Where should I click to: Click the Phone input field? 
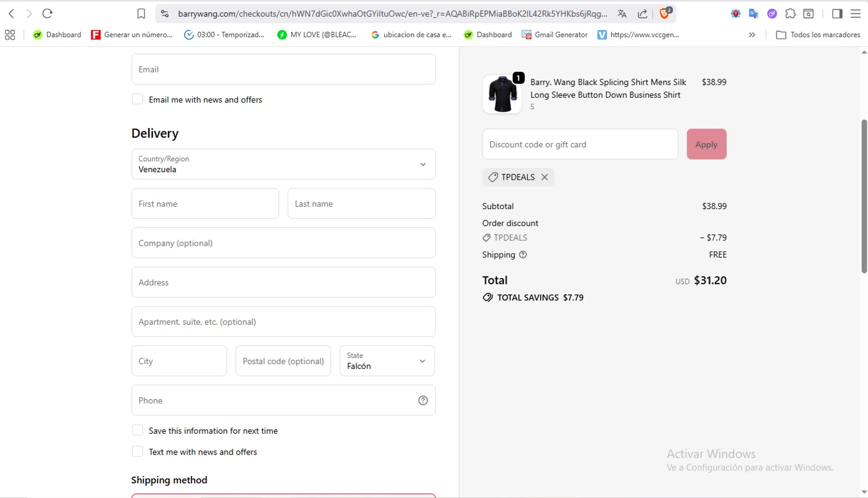click(284, 400)
